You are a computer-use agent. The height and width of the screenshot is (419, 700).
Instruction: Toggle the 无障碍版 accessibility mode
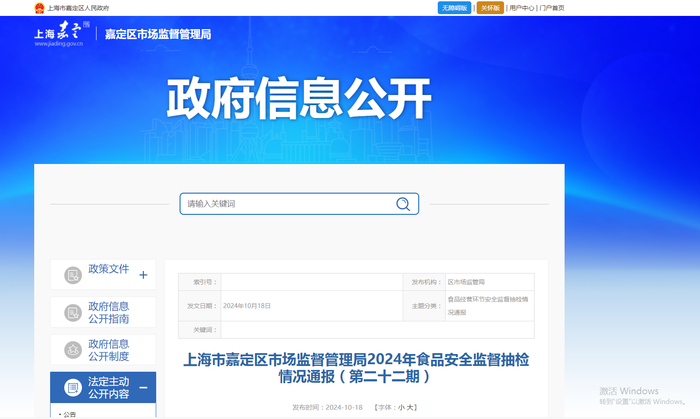pyautogui.click(x=454, y=8)
